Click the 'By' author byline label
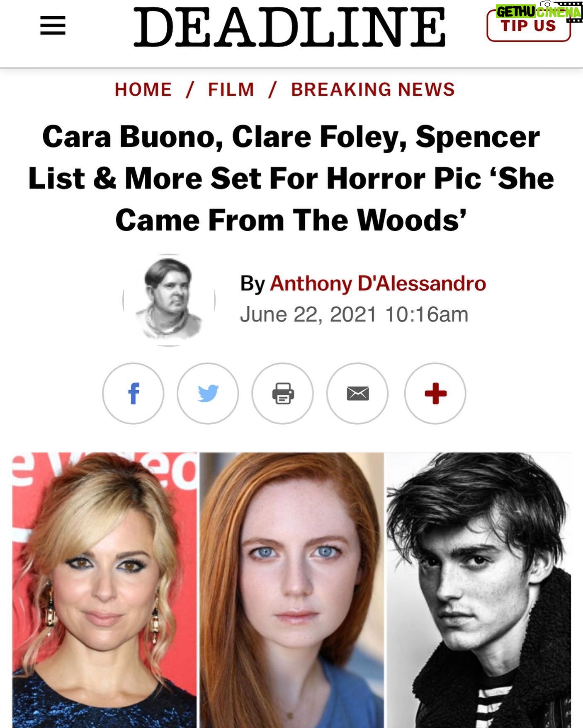The image size is (583, 728). pyautogui.click(x=253, y=284)
